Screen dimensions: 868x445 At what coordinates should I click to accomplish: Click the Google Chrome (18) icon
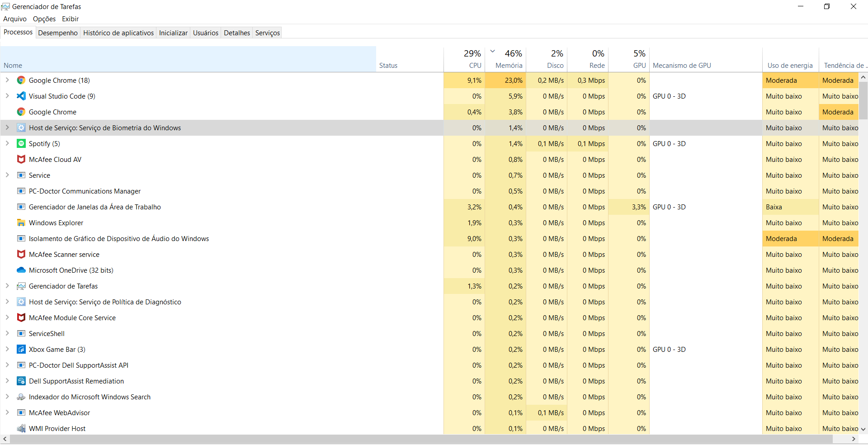tap(21, 80)
